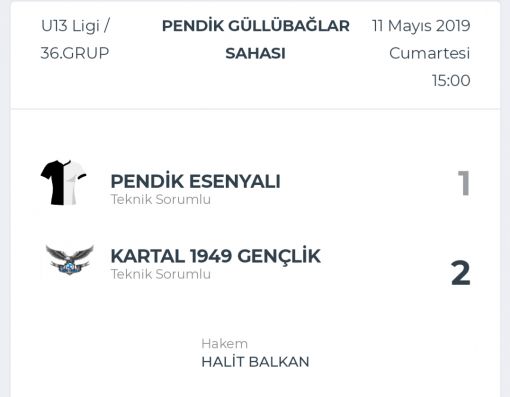Click the 15:00 kickoff time
The image size is (510, 397).
[x=451, y=80]
